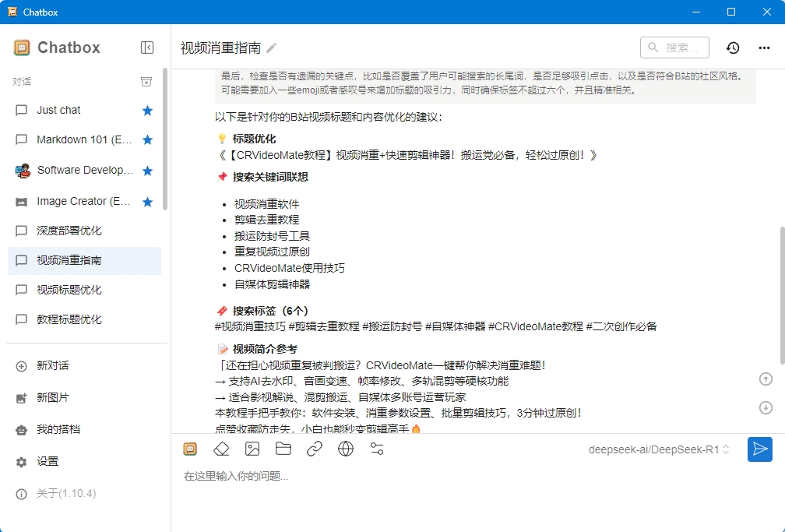Open the Markdown 101 conversation

pos(84,139)
